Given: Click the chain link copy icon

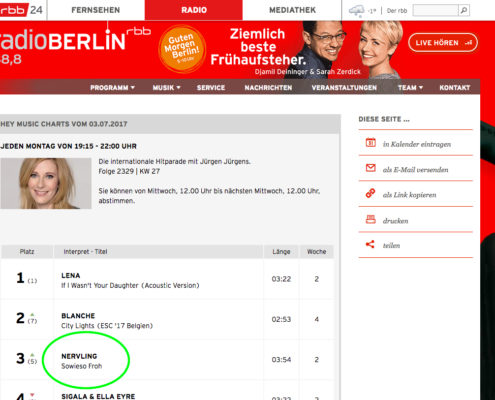Looking at the screenshot, I should (370, 193).
